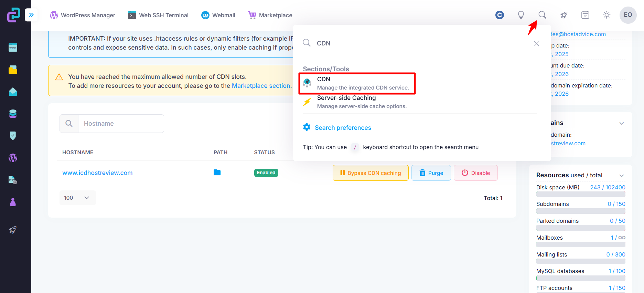
Task: Click Bypass CDN caching button
Action: click(371, 173)
